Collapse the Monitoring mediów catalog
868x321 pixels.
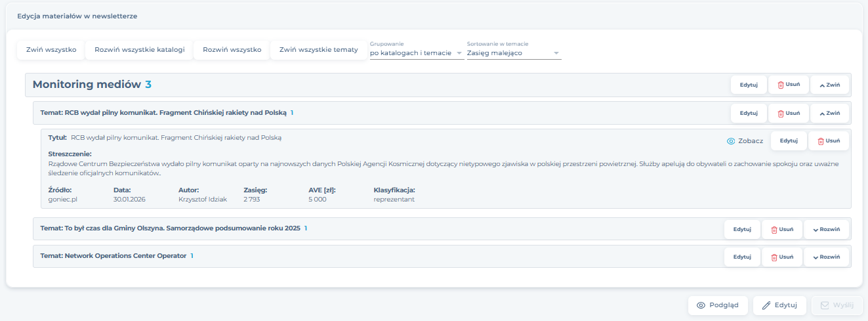click(829, 85)
